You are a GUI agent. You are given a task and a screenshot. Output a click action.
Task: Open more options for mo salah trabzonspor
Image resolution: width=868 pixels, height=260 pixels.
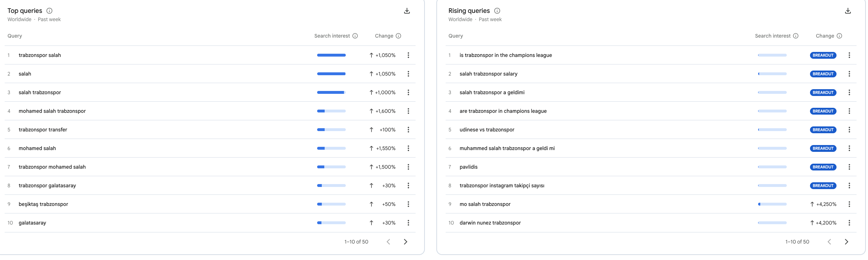849,204
